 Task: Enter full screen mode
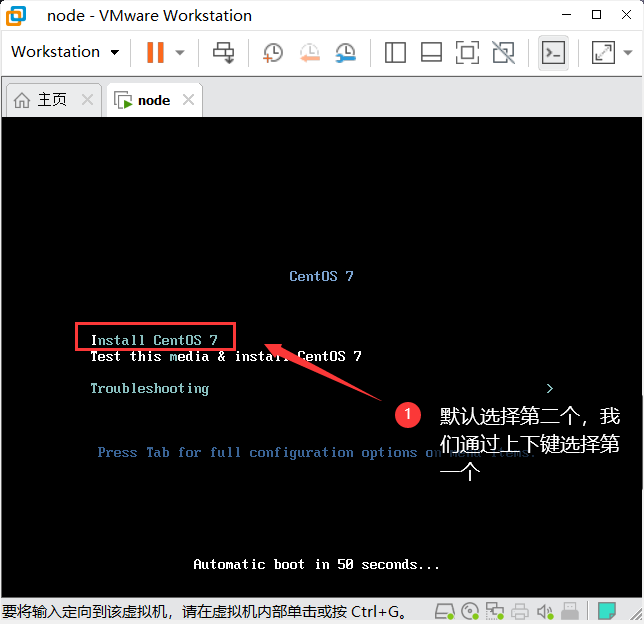pos(467,53)
